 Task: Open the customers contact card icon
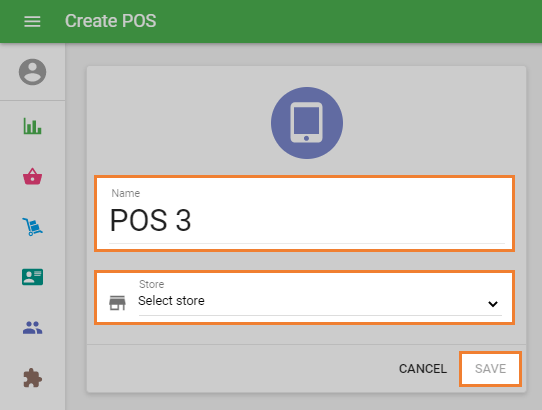click(32, 277)
